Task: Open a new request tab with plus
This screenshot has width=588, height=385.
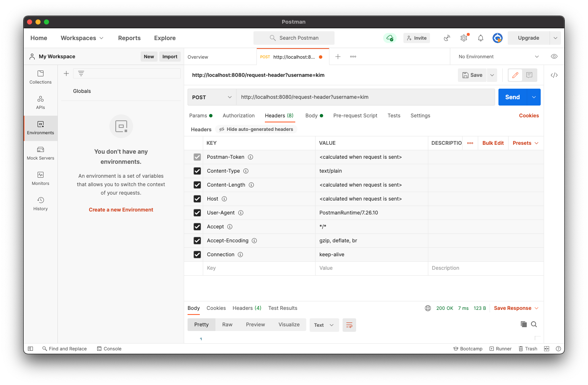Action: pos(338,57)
